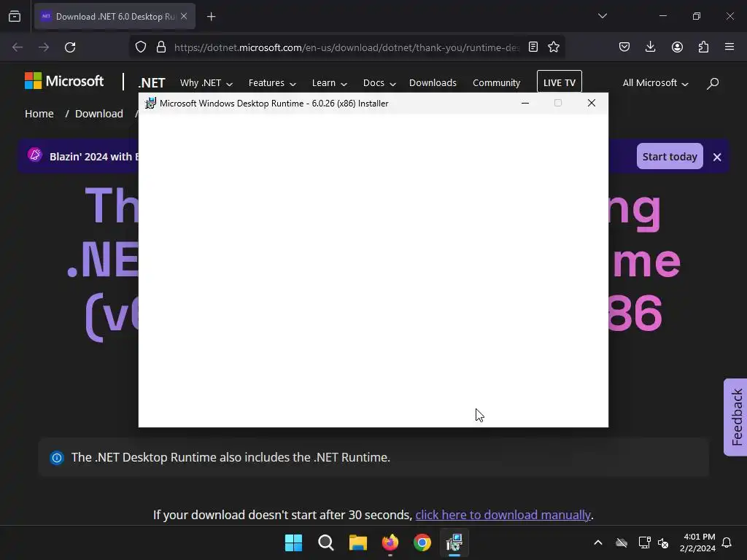
Task: Expand the Learn menu
Action: 329,83
